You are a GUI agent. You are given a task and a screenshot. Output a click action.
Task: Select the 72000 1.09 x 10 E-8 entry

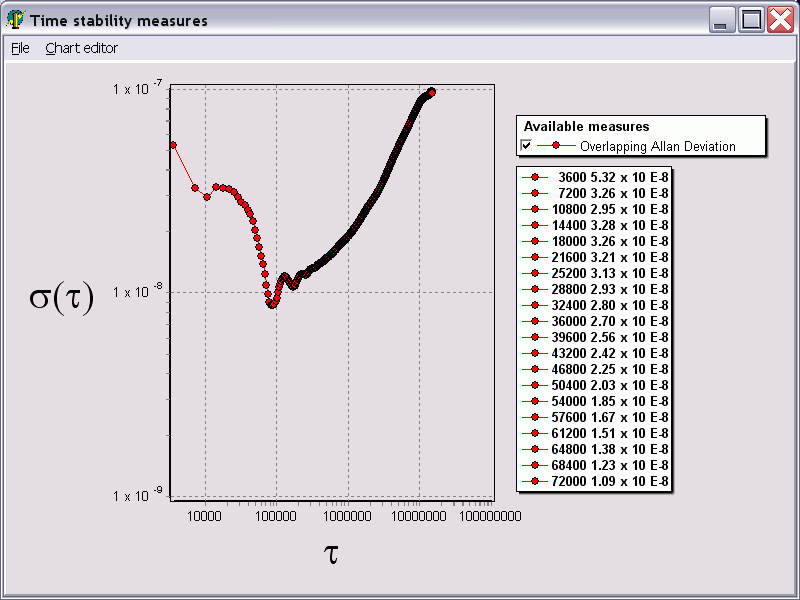point(595,481)
